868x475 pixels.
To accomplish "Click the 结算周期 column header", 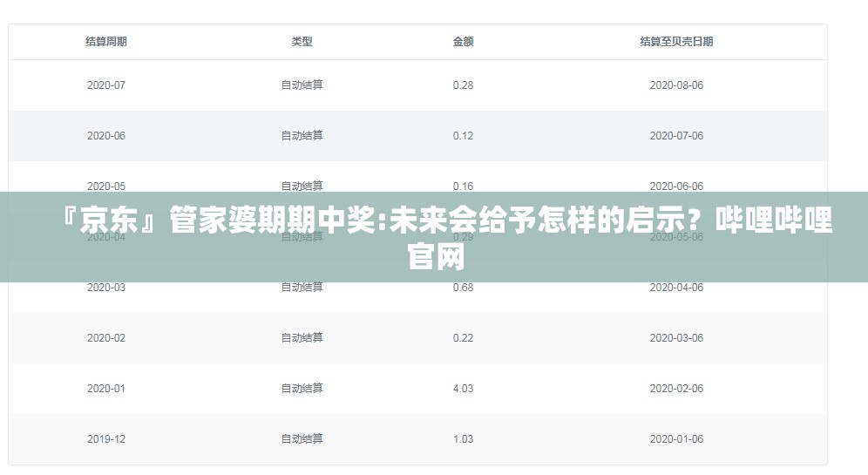I will (x=106, y=42).
